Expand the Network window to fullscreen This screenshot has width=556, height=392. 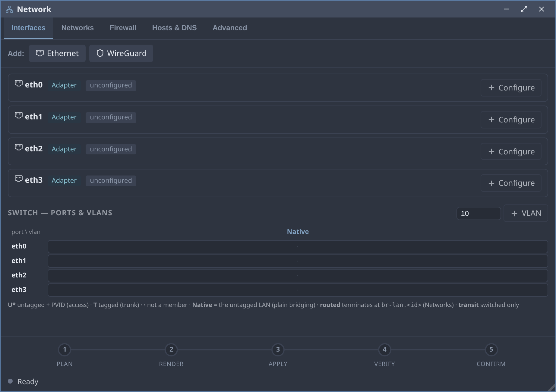[524, 9]
